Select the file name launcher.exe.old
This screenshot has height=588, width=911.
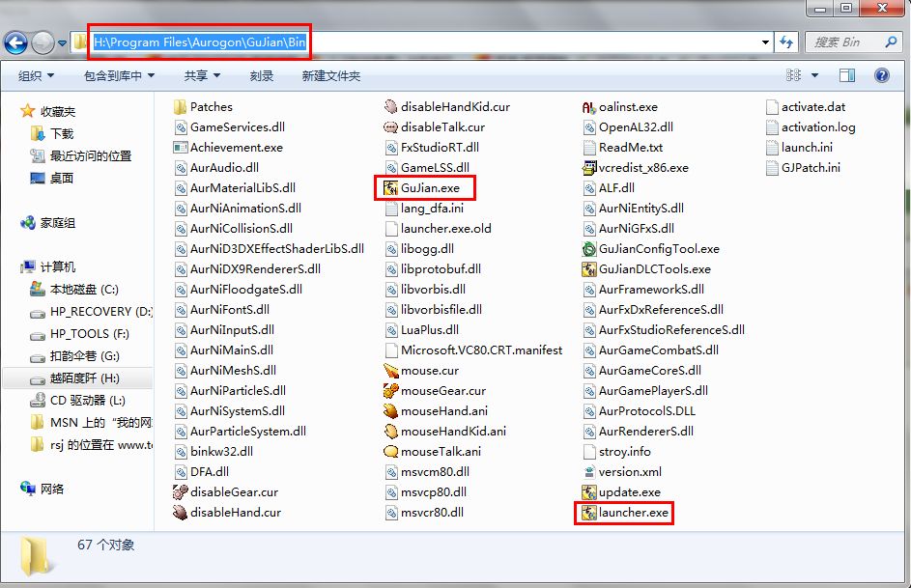[x=445, y=229]
